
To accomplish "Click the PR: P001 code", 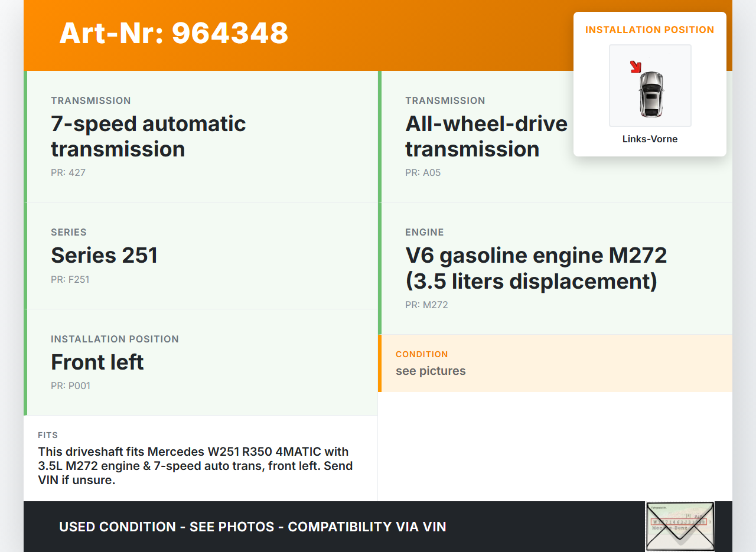I will 70,386.
